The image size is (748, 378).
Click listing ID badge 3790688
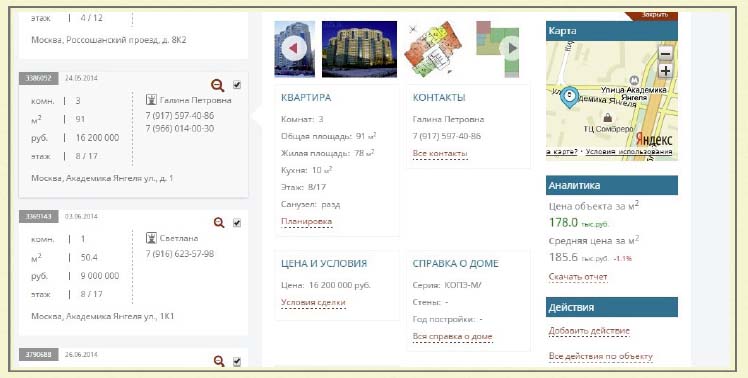[x=39, y=355]
